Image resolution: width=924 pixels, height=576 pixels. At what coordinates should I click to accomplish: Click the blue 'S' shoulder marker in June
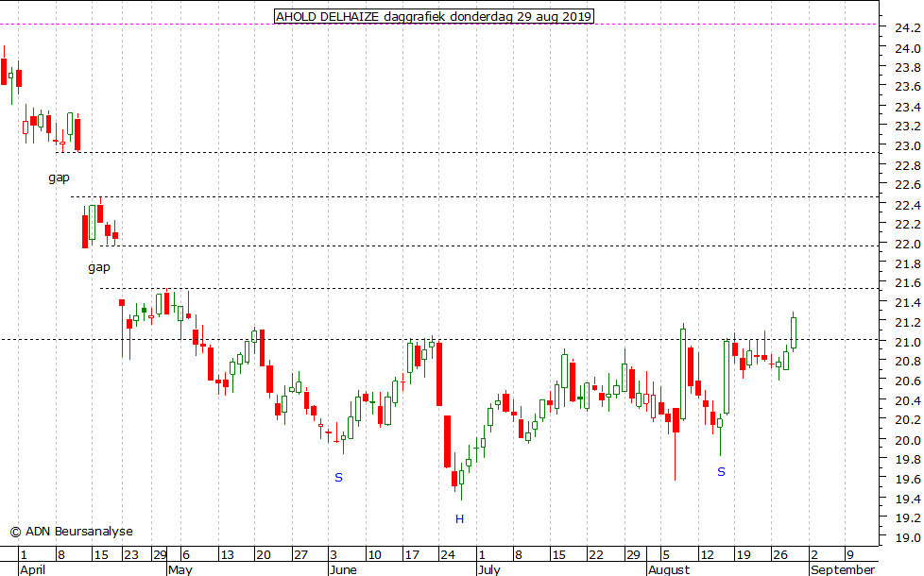pyautogui.click(x=338, y=478)
